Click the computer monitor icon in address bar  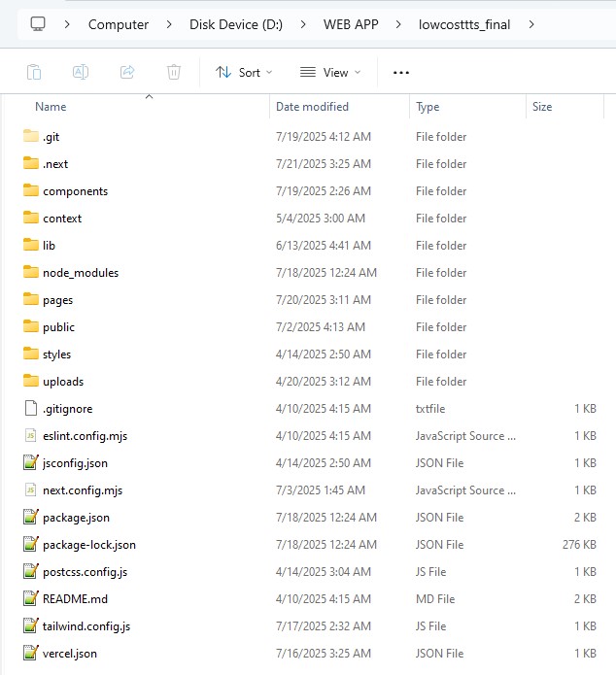pos(38,24)
